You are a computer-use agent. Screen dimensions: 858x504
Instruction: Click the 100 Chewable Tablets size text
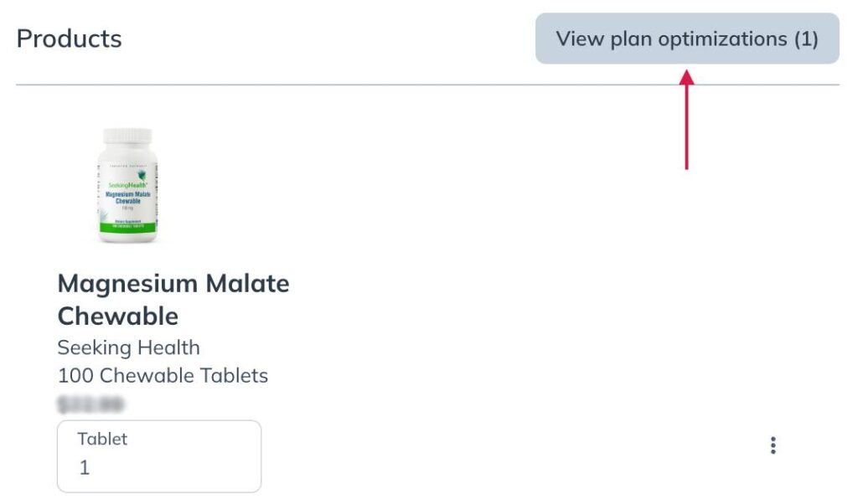click(163, 376)
